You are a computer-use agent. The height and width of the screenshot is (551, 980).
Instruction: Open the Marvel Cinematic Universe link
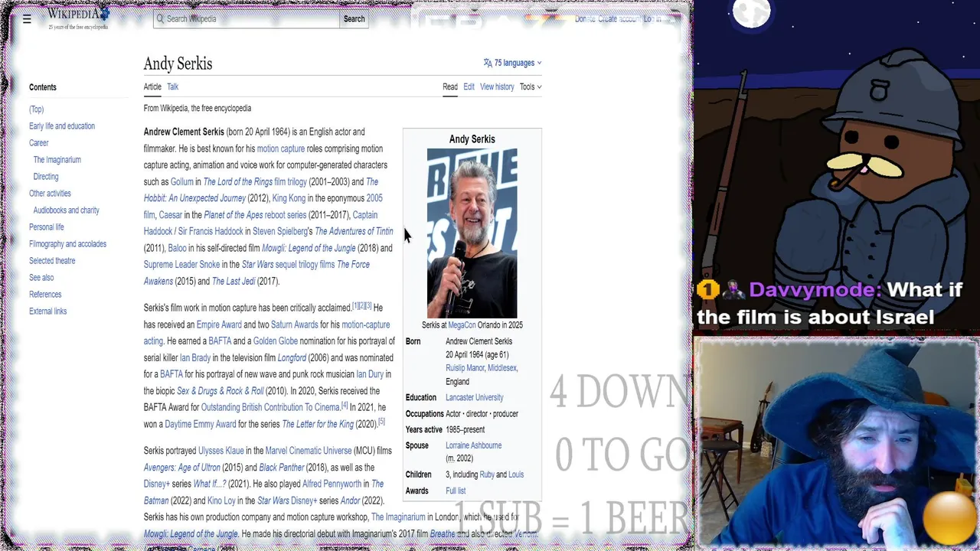309,451
